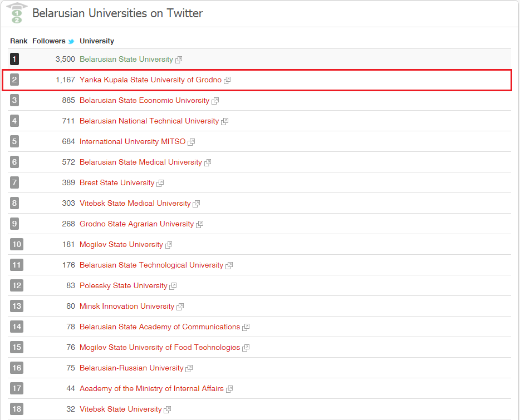Screen dimensions: 520x420
Task: Open external link icon beside Academy of Internal Affairs
Action: (229, 389)
